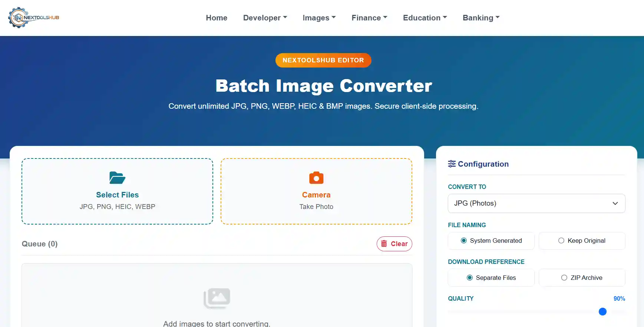Select Keep Original file naming
This screenshot has height=327, width=644.
(x=582, y=241)
